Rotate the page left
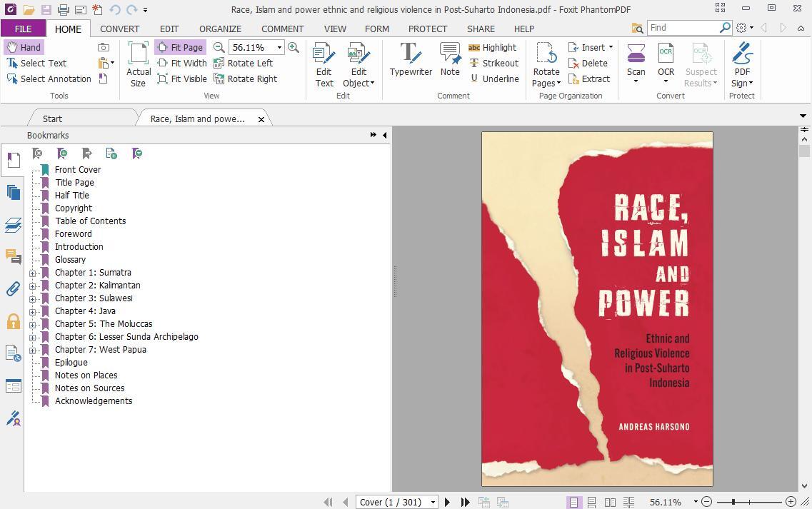The height and width of the screenshot is (509, 812). pos(243,63)
